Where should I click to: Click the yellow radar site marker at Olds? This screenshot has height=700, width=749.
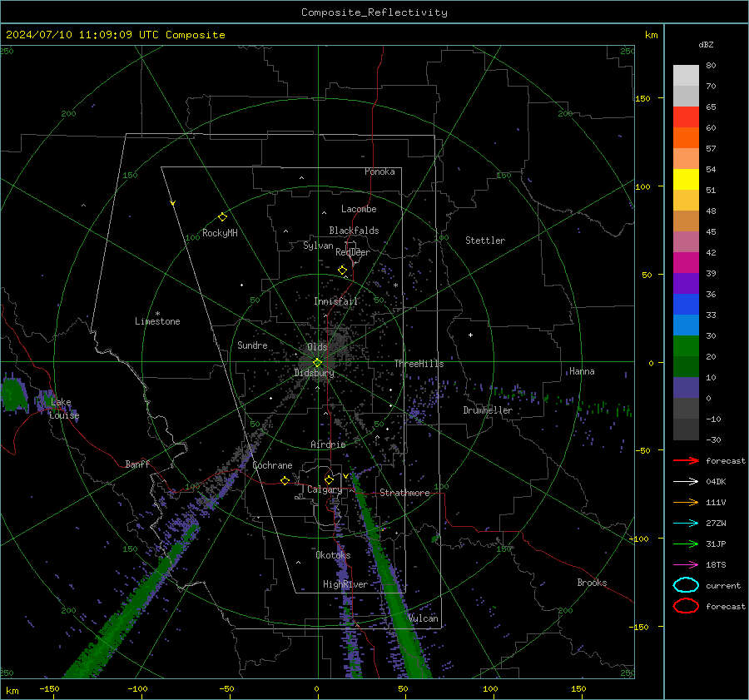coord(318,363)
